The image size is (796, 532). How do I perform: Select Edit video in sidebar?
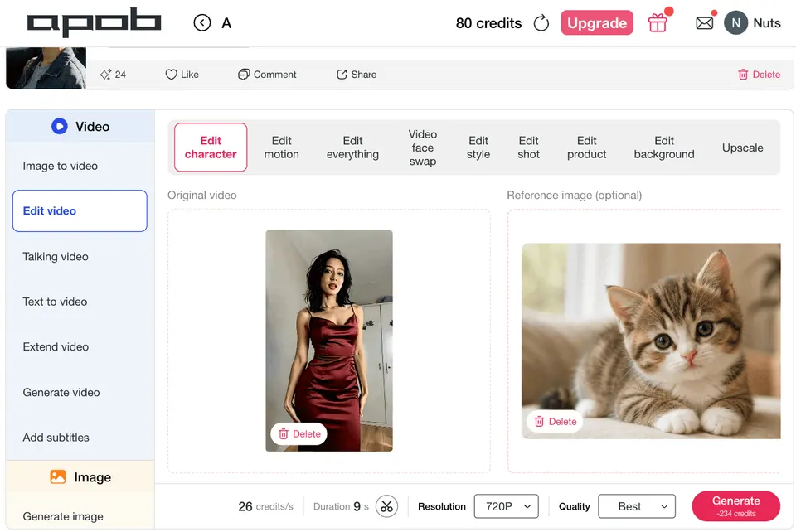pyautogui.click(x=80, y=211)
